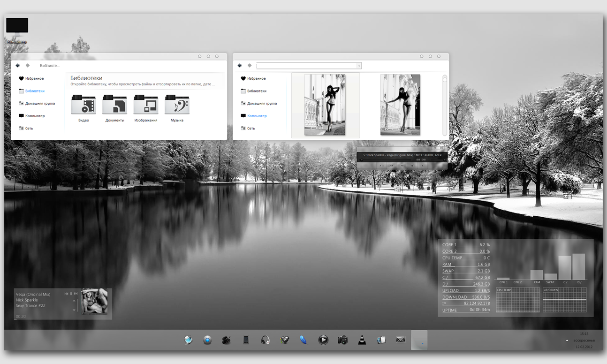The image size is (607, 364).
Task: Skip to previous track in Vega widget
Action: click(x=66, y=294)
